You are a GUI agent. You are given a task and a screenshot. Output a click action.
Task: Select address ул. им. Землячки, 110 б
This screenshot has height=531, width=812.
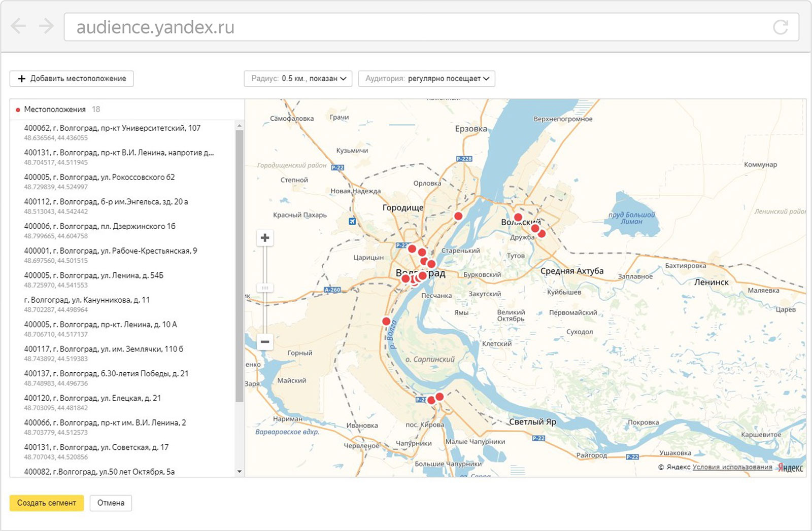point(122,353)
